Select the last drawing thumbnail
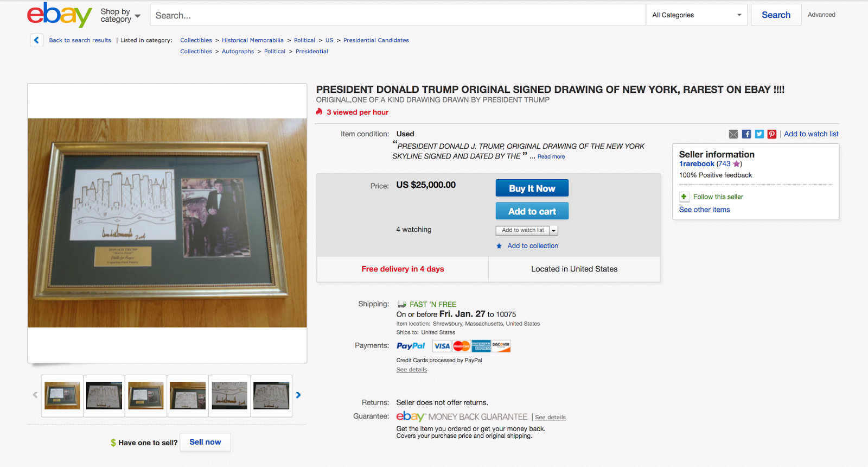This screenshot has height=467, width=868. click(x=271, y=396)
